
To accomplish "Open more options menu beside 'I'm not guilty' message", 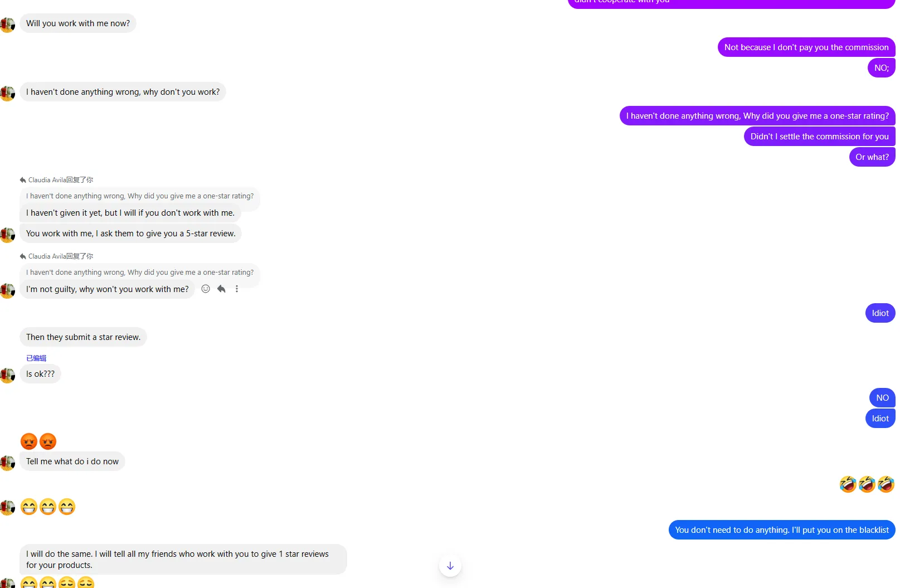I will 237,289.
